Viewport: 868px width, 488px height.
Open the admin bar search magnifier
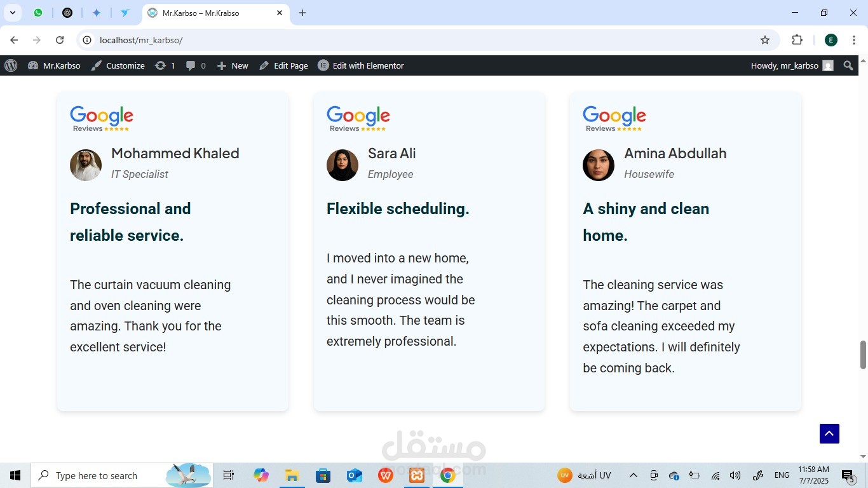[x=848, y=65]
